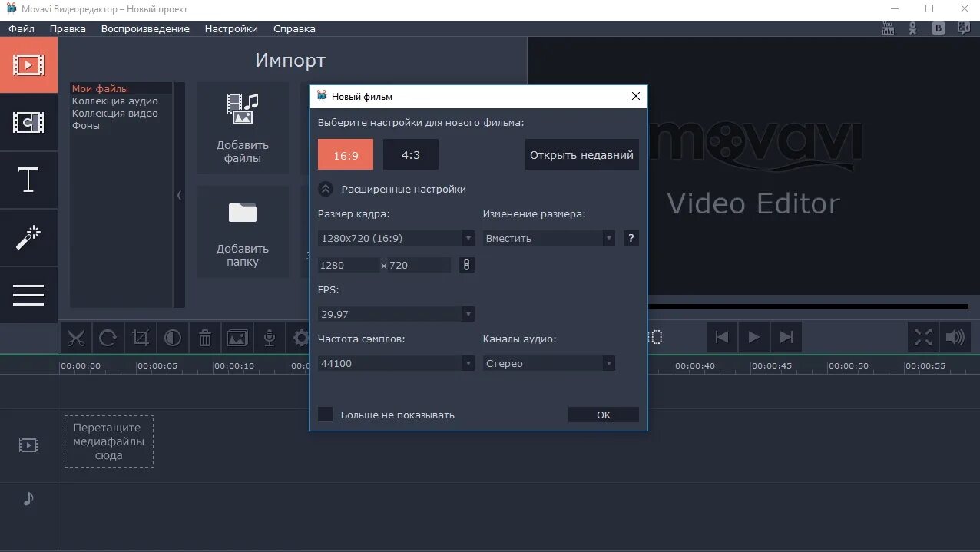Open clip properties gear icon
Image resolution: width=980 pixels, height=552 pixels.
(x=300, y=337)
